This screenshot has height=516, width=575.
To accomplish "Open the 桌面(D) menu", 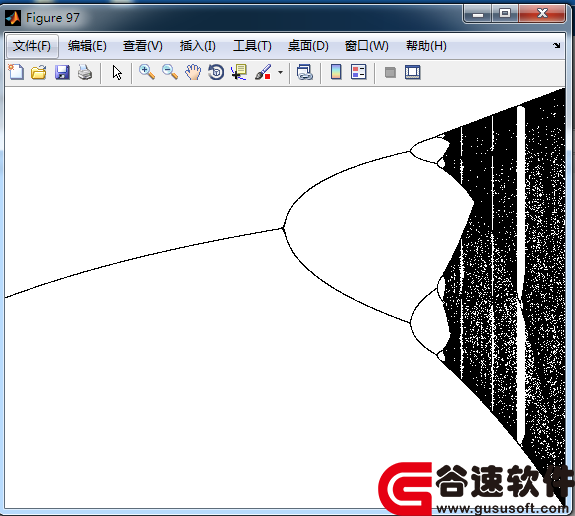I will pyautogui.click(x=308, y=46).
